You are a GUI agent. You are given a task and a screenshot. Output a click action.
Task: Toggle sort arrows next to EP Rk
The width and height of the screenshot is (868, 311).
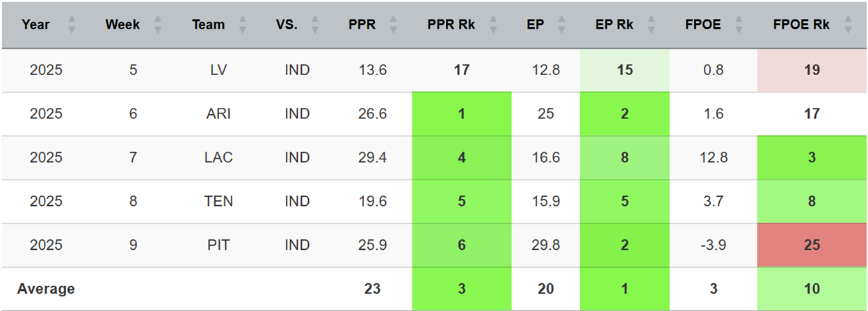pos(652,25)
